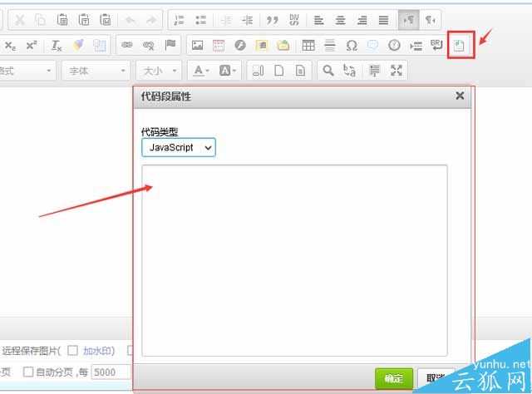Insert a numbered list
This screenshot has width=532, height=394.
tap(180, 20)
